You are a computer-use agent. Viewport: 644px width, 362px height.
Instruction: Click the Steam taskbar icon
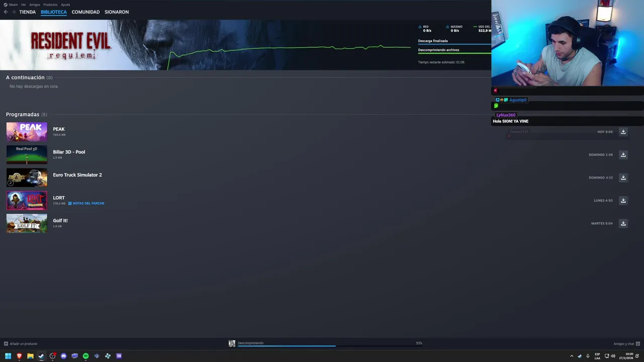tap(41, 356)
